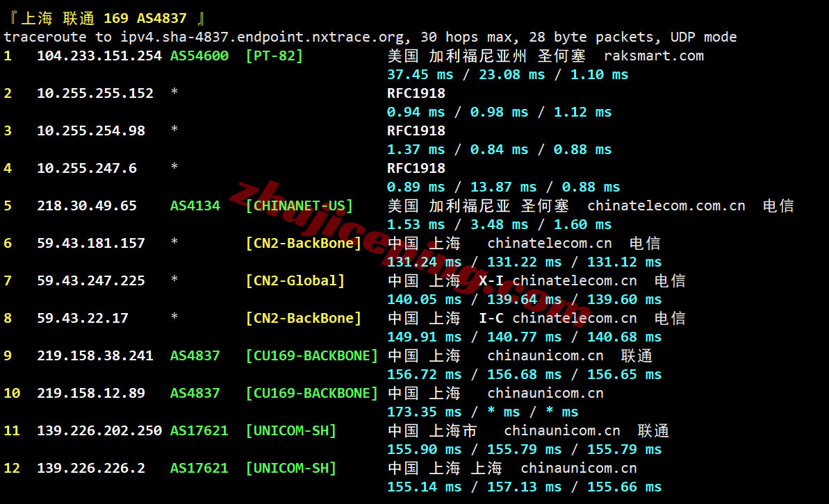Select the AS54600 number

click(199, 56)
